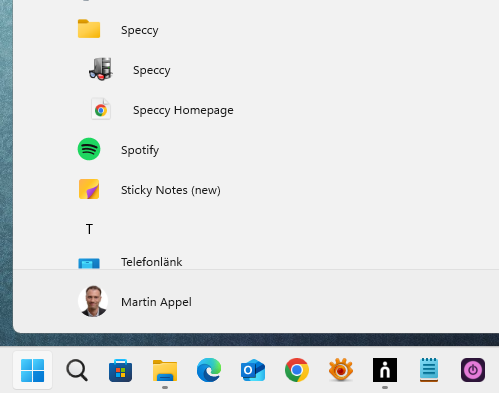Open Search from the taskbar
This screenshot has height=393, width=499.
click(x=77, y=370)
